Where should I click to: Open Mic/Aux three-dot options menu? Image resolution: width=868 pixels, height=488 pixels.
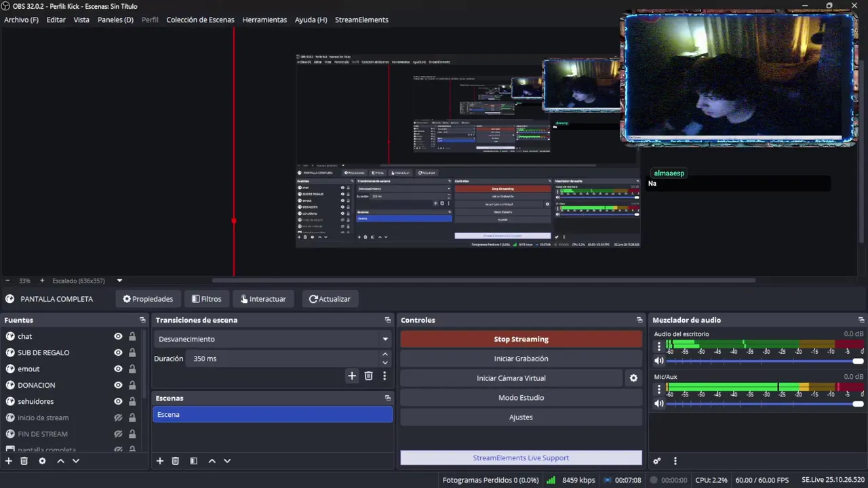pos(658,389)
